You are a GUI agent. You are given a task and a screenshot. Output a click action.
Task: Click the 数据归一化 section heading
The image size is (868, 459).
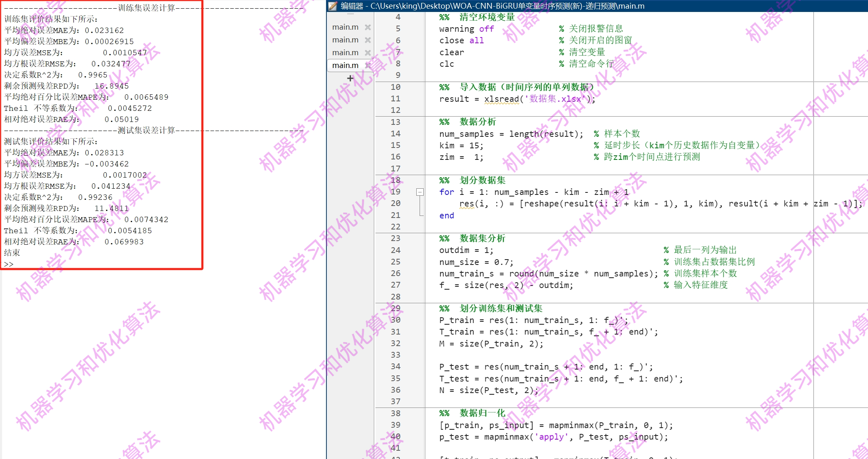point(482,413)
